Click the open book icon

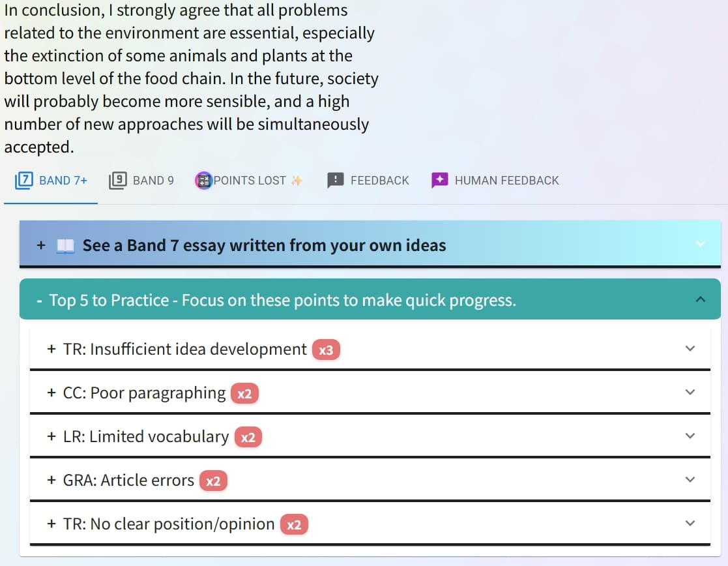[65, 246]
